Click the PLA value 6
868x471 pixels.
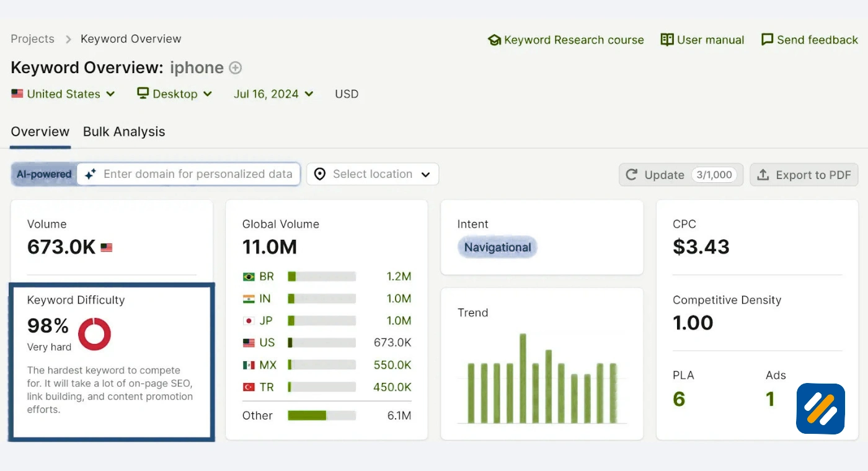pos(679,399)
